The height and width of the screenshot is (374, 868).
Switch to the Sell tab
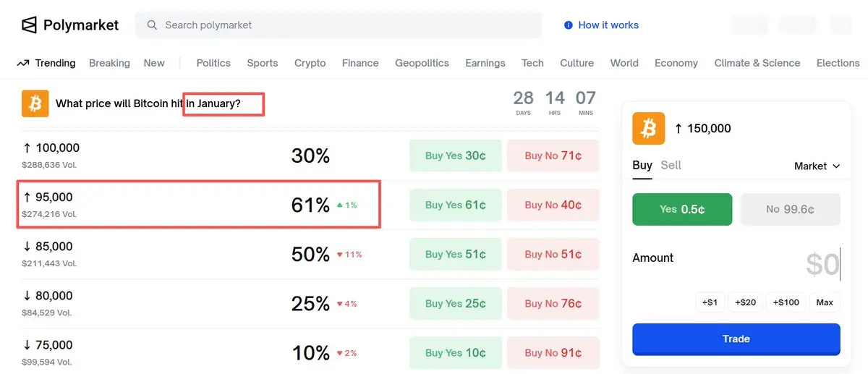coord(671,165)
